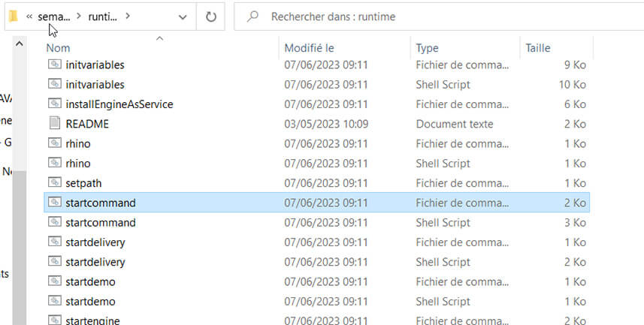This screenshot has width=644, height=325.
Task: Click the '9 Ko' size cell
Action: point(575,65)
